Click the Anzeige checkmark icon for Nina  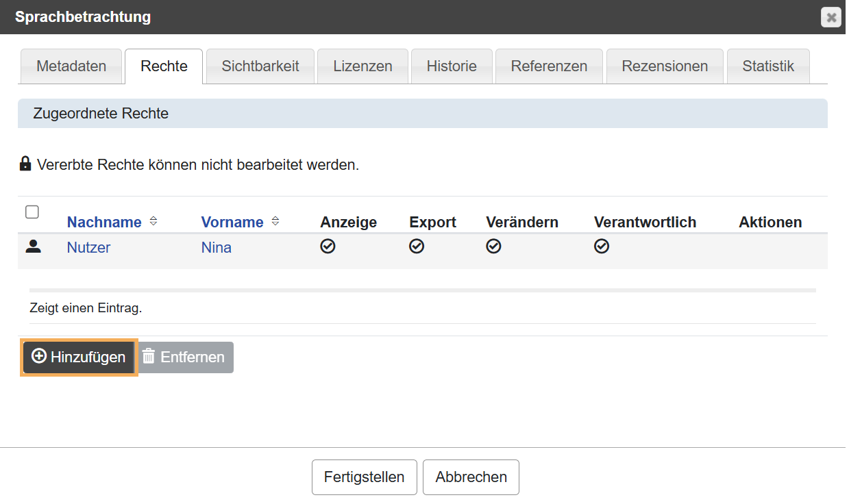(x=328, y=247)
